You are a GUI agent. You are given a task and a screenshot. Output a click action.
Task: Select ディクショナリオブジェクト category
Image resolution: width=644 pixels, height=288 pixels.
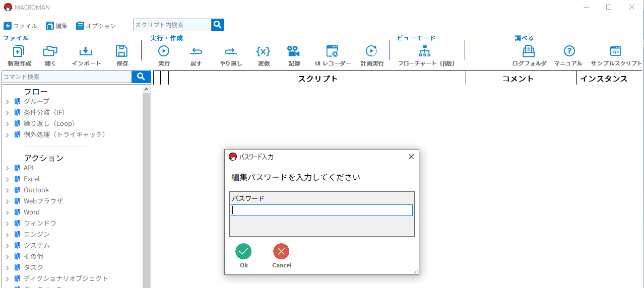pyautogui.click(x=66, y=278)
